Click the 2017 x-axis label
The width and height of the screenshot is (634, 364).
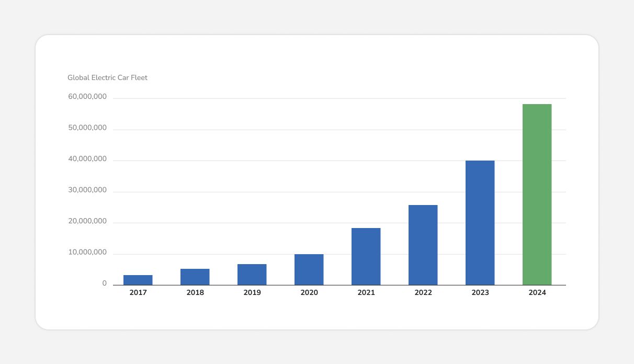tap(138, 293)
